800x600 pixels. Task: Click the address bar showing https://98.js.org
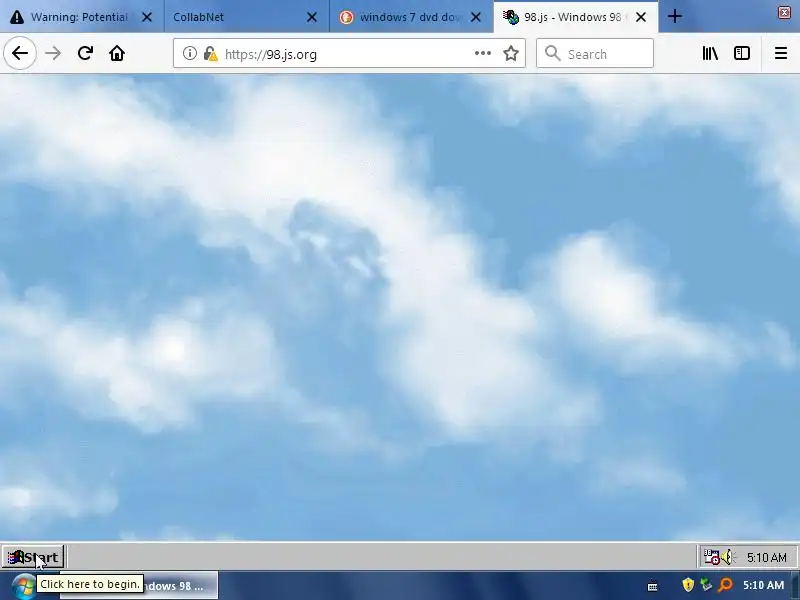(349, 53)
